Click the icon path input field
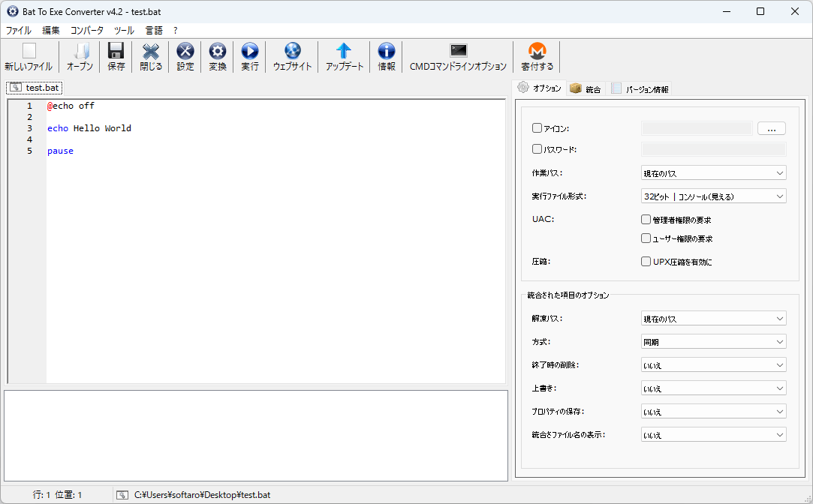This screenshot has height=504, width=813. point(697,128)
